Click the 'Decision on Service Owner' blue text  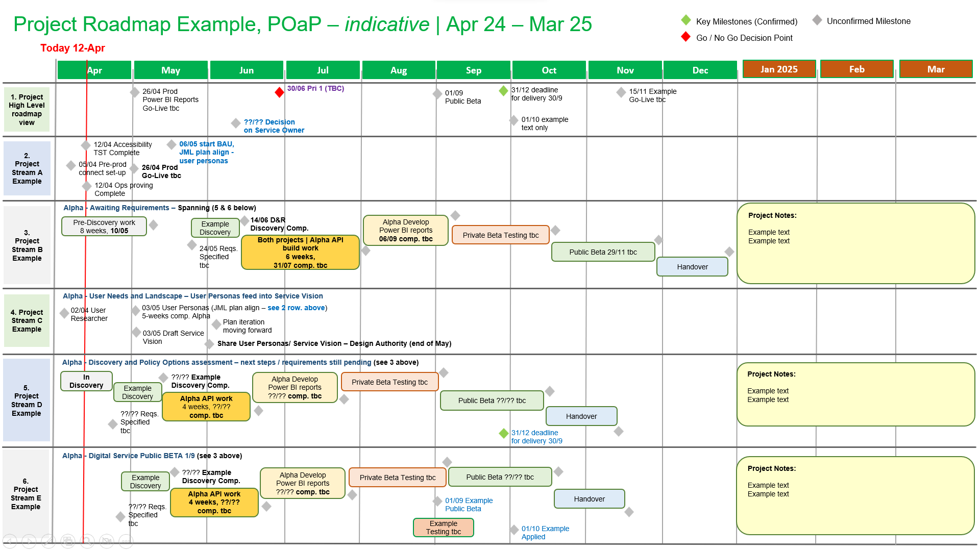click(274, 126)
